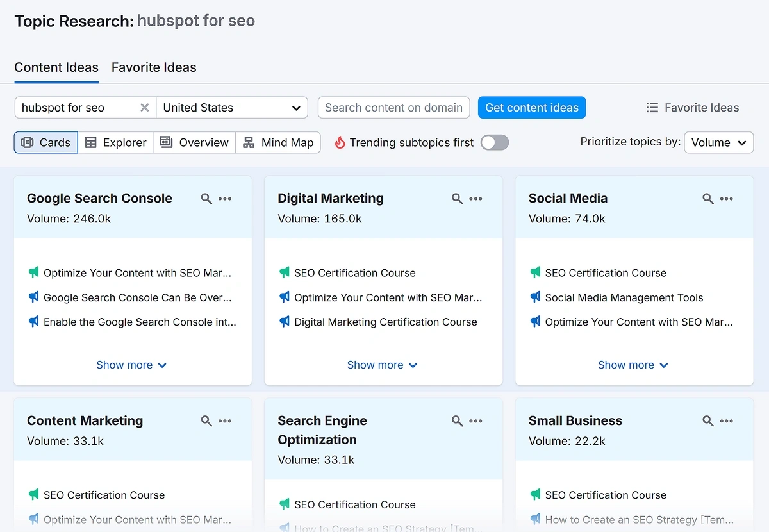Open Google Search Console Can Be Over headline

point(138,297)
